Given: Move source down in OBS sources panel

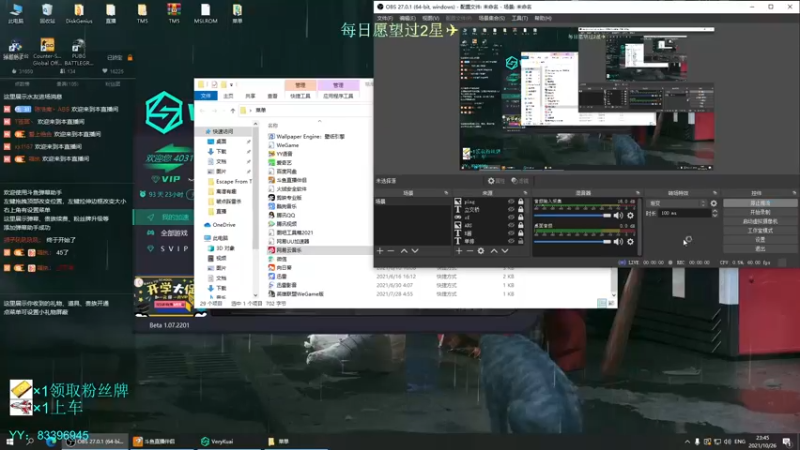Looking at the screenshot, I should (x=505, y=251).
